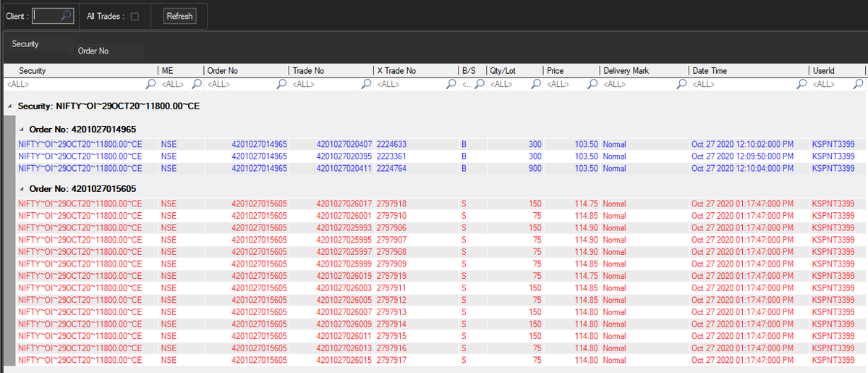Image resolution: width=868 pixels, height=373 pixels.
Task: Click Trade No 4201027026005 cell
Action: 331,300
